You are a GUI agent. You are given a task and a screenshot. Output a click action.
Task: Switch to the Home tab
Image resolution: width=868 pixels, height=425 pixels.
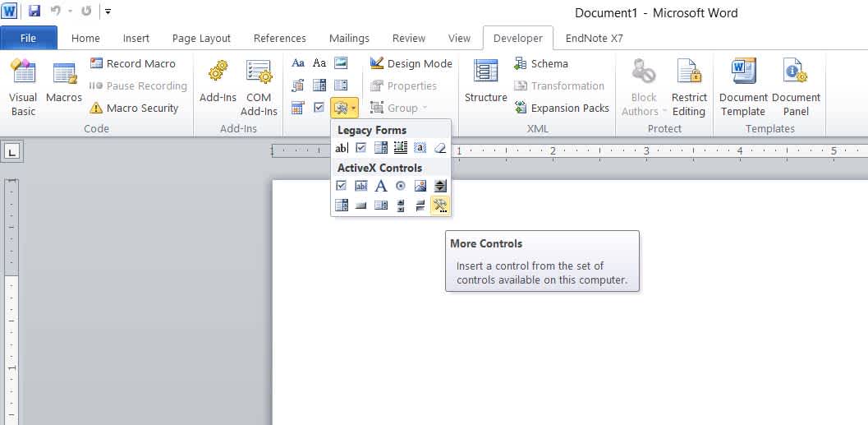(x=85, y=39)
